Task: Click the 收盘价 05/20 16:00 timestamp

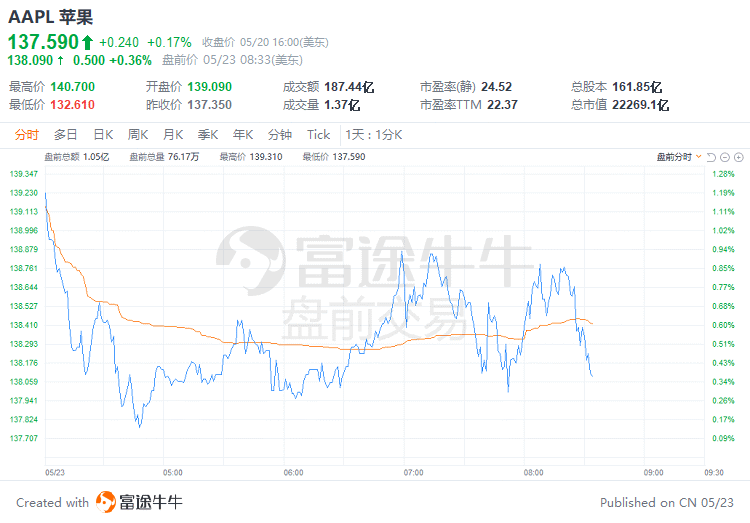Action: [265, 43]
